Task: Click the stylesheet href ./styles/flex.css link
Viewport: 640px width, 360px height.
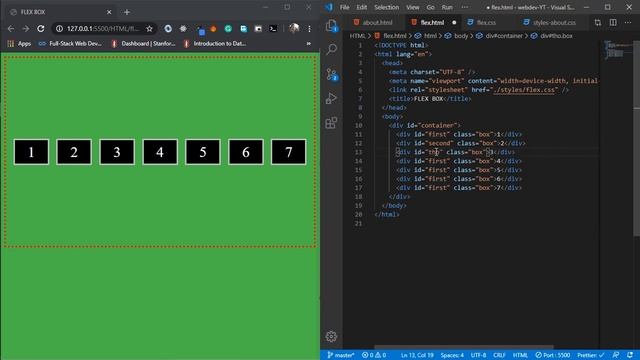Action: 524,90
